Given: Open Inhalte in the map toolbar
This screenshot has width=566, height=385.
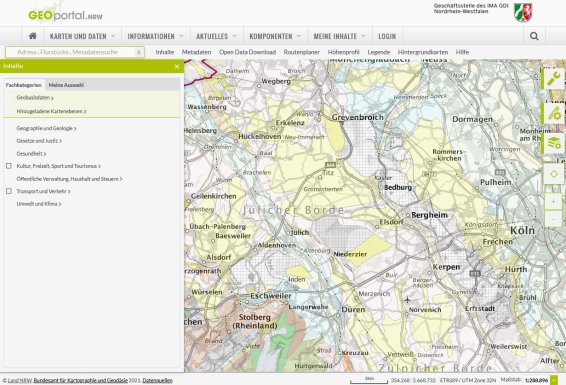Looking at the screenshot, I should pos(165,52).
